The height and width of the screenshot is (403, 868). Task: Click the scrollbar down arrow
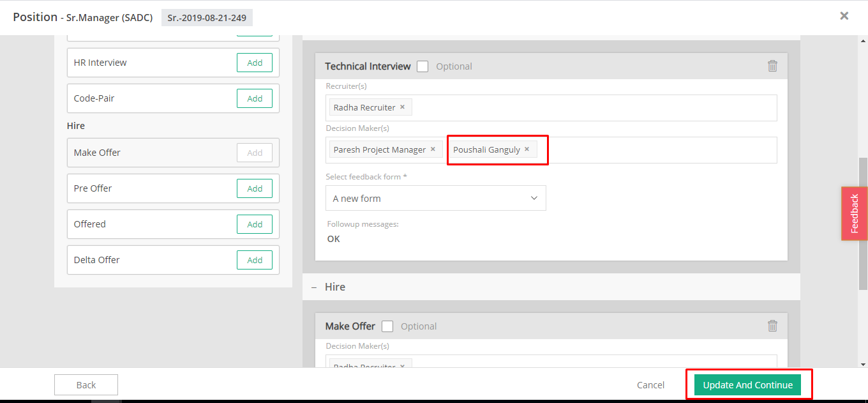[x=863, y=363]
